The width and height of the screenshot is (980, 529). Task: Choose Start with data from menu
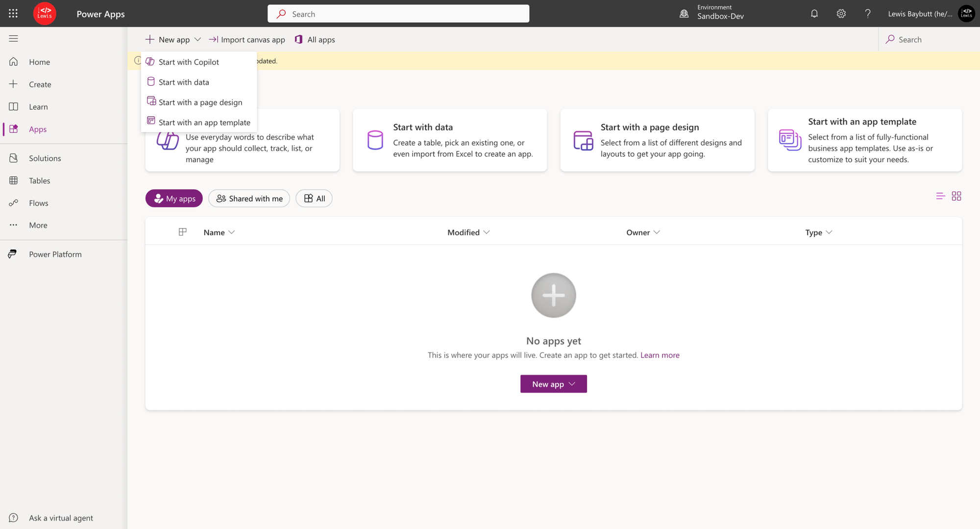click(199, 82)
